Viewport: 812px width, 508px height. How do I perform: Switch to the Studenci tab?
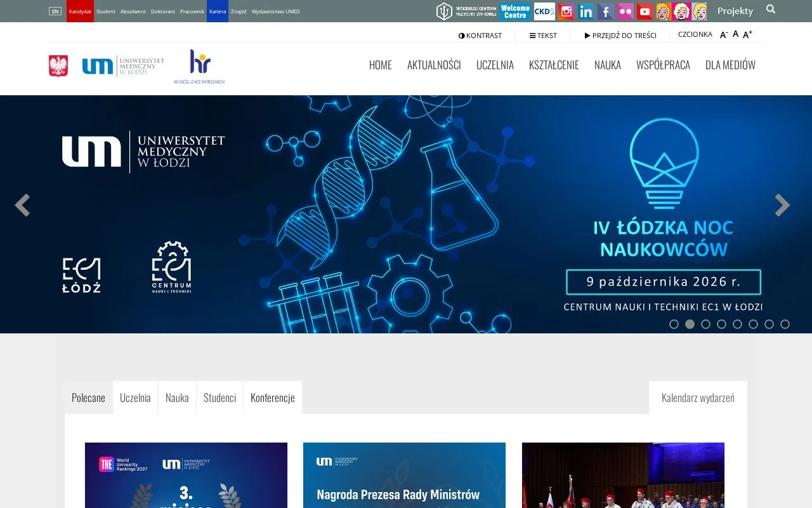pos(219,398)
